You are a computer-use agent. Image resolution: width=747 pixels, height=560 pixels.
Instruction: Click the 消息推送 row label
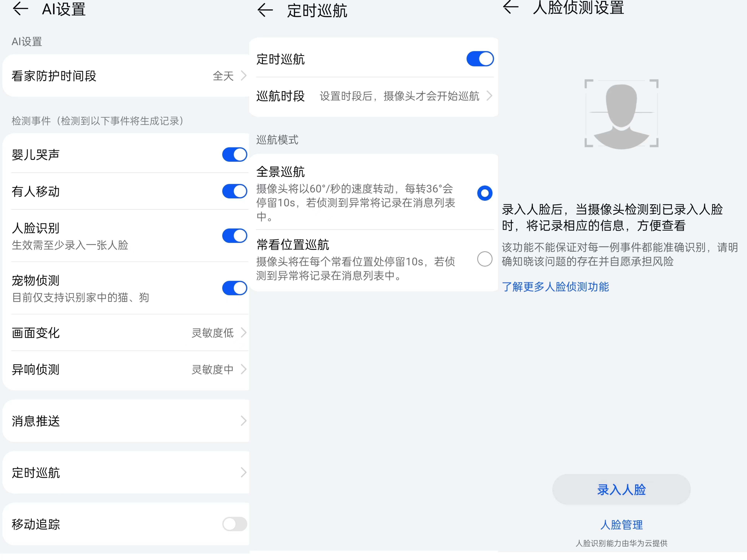[36, 421]
